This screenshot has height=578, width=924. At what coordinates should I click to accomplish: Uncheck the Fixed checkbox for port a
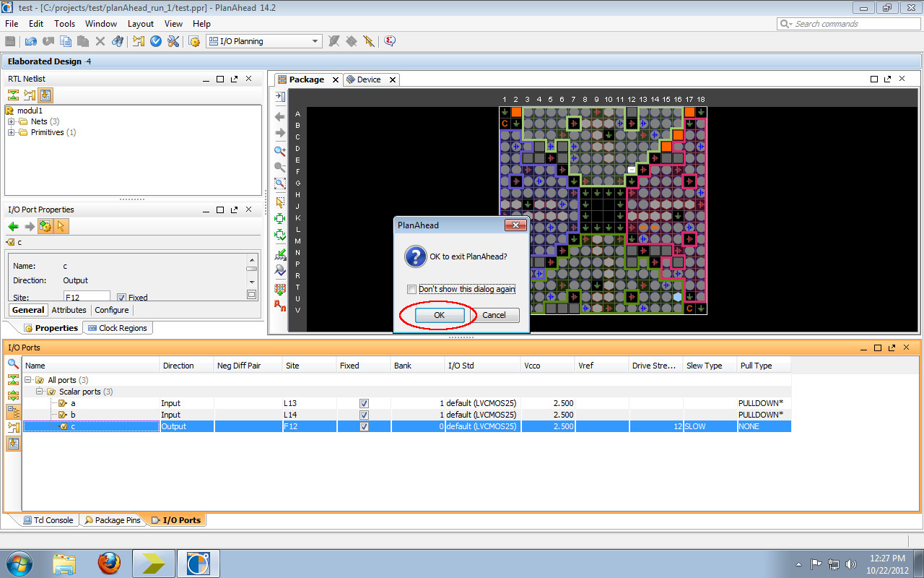[364, 403]
